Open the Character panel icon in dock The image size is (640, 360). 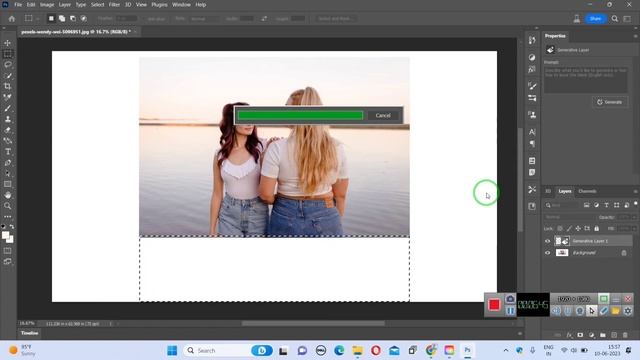[x=532, y=132]
